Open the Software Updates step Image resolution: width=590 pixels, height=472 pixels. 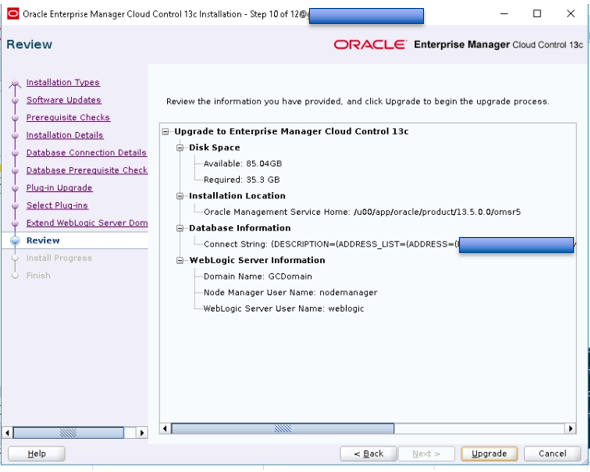[x=64, y=100]
